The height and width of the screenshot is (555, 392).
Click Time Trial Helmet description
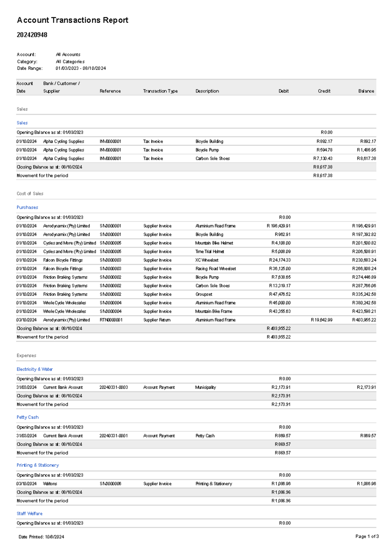click(x=210, y=252)
